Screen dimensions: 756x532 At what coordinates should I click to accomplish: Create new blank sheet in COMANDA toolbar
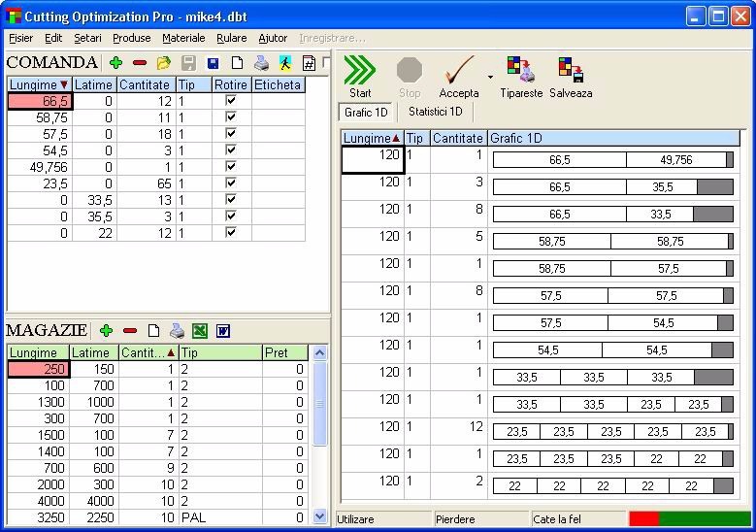pyautogui.click(x=237, y=63)
